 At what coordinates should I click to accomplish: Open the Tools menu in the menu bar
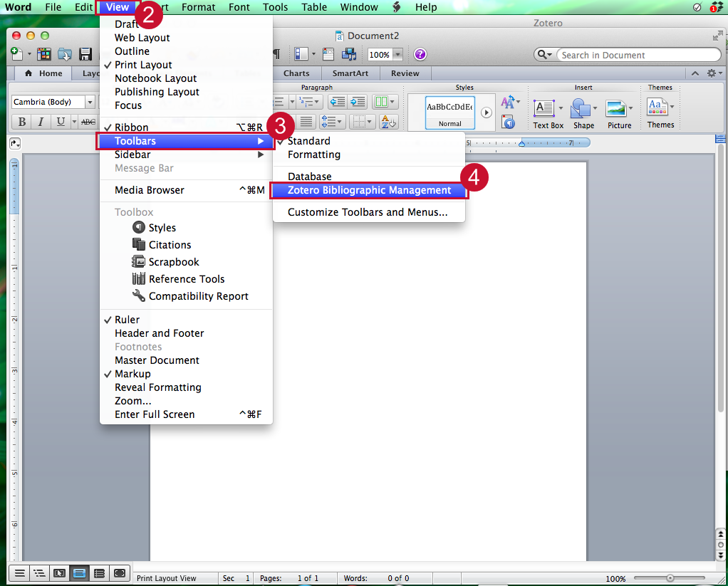276,7
